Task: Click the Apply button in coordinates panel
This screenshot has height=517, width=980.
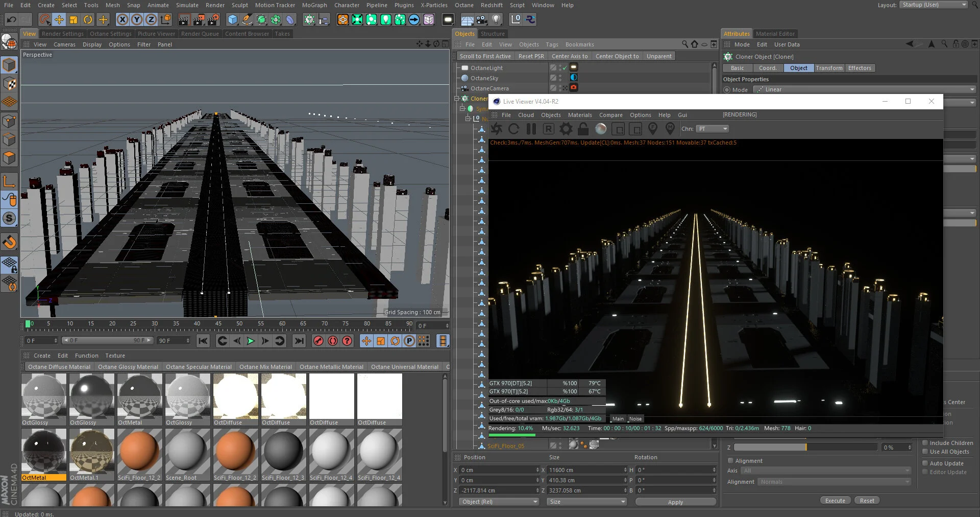Action: point(675,502)
